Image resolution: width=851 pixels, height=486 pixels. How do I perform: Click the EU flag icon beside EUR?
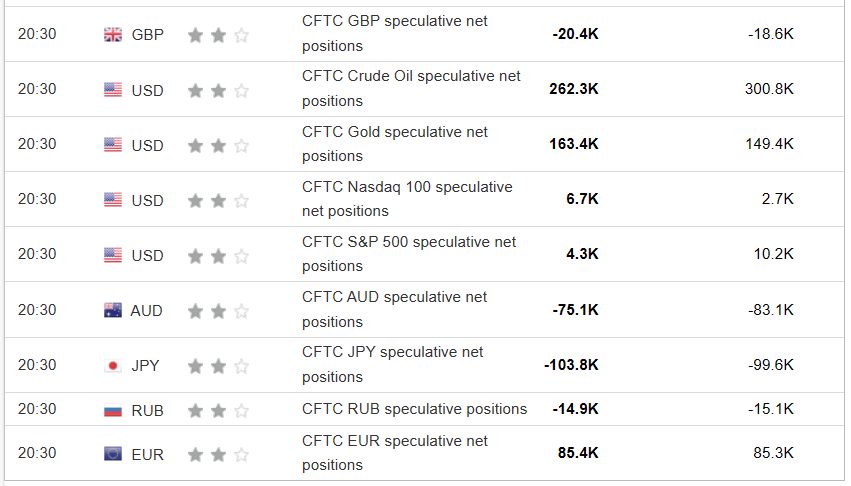pos(113,454)
